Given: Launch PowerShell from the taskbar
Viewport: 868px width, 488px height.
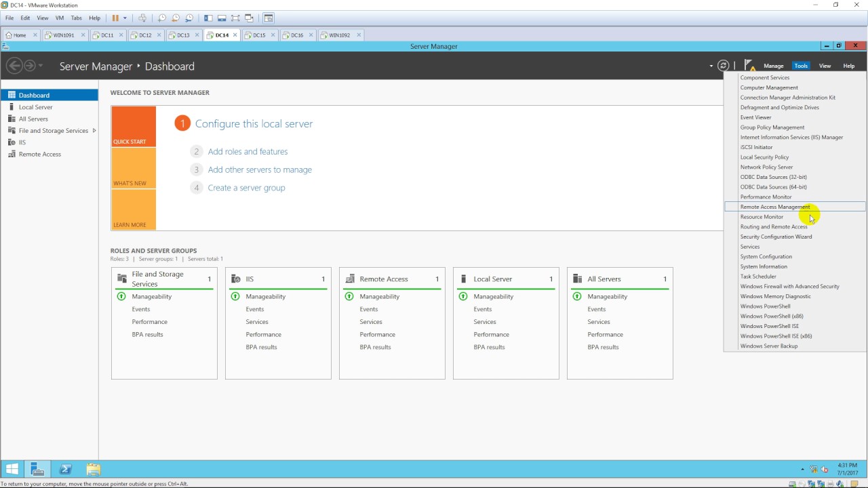Looking at the screenshot, I should tap(66, 469).
